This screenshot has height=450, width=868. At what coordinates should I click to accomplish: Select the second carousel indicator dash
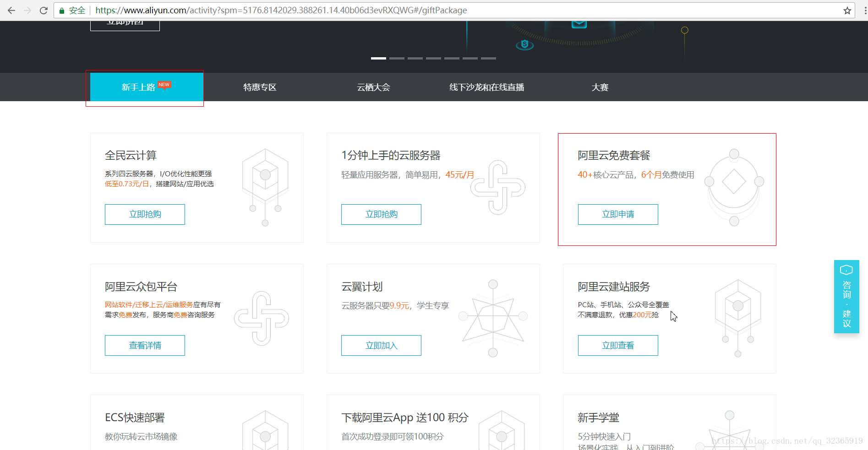coord(397,58)
